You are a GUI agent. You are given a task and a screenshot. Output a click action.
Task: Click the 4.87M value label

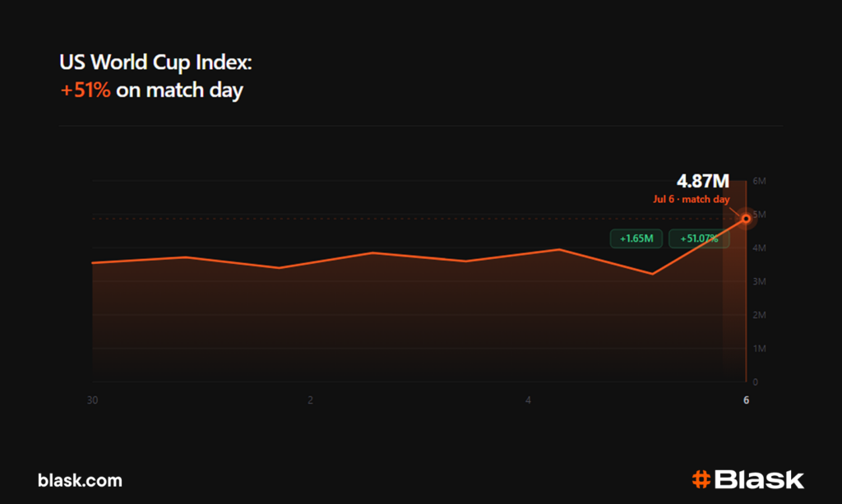pos(703,181)
